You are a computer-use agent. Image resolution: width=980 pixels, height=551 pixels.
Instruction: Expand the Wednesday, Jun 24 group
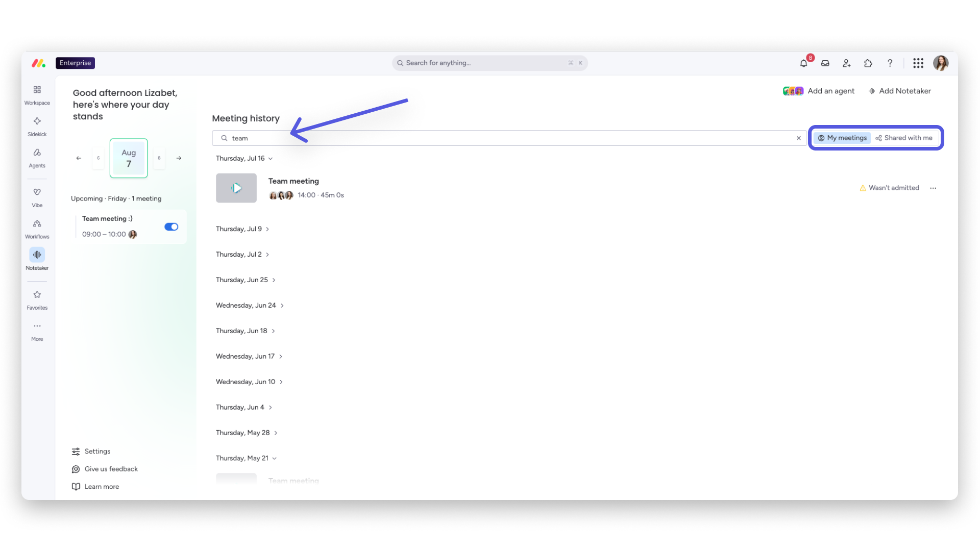coord(249,306)
